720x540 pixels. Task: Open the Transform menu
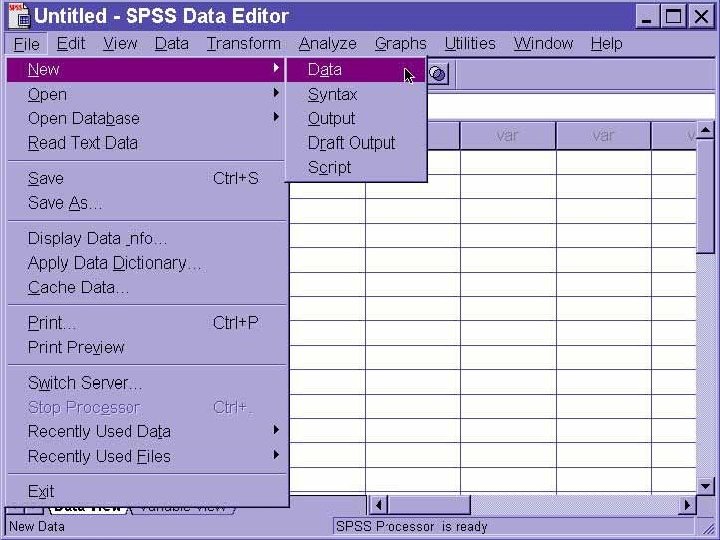(243, 44)
